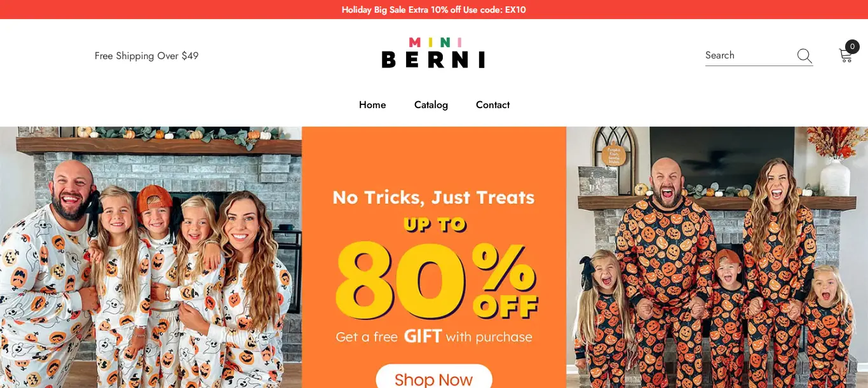Click the No Tricks, Just Treats headline
This screenshot has height=388, width=868.
point(434,197)
